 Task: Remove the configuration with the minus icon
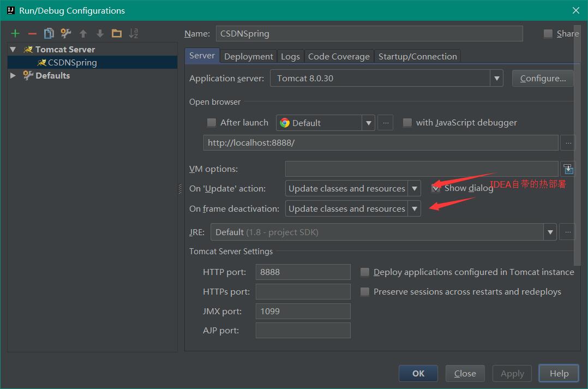coord(32,34)
